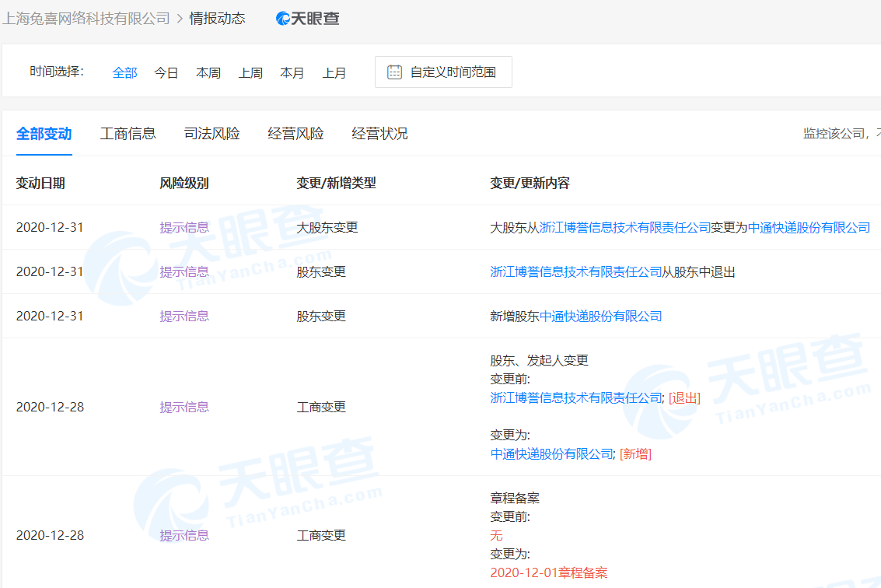Click the 情报动态 breadcrumb text
This screenshot has width=881, height=588.
[218, 19]
